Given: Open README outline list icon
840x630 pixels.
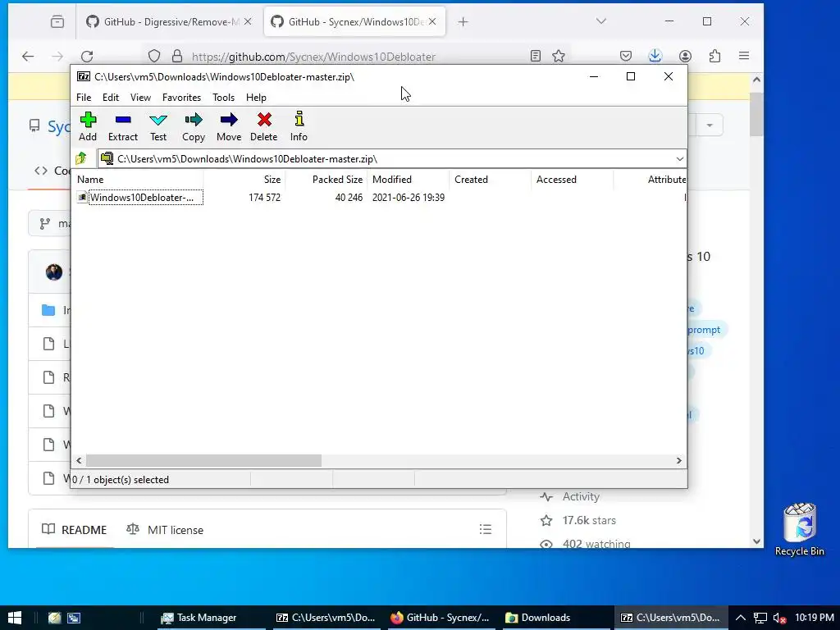Looking at the screenshot, I should pos(486,530).
